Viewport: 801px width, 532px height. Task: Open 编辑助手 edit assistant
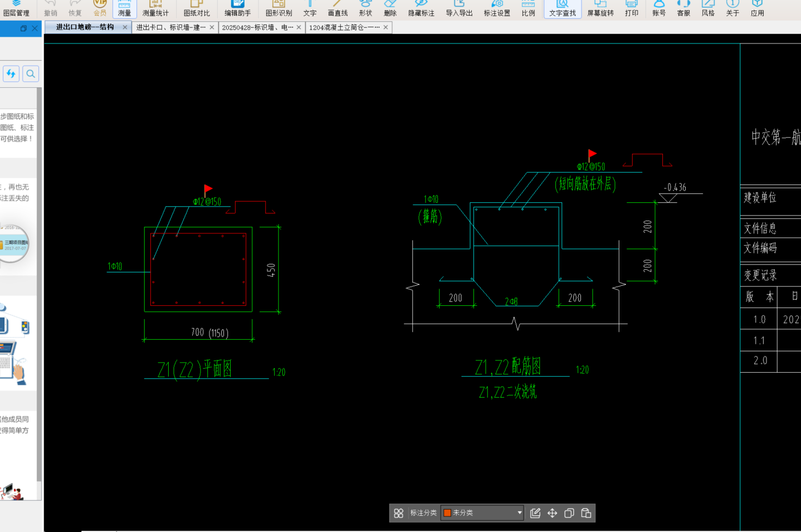(x=238, y=8)
